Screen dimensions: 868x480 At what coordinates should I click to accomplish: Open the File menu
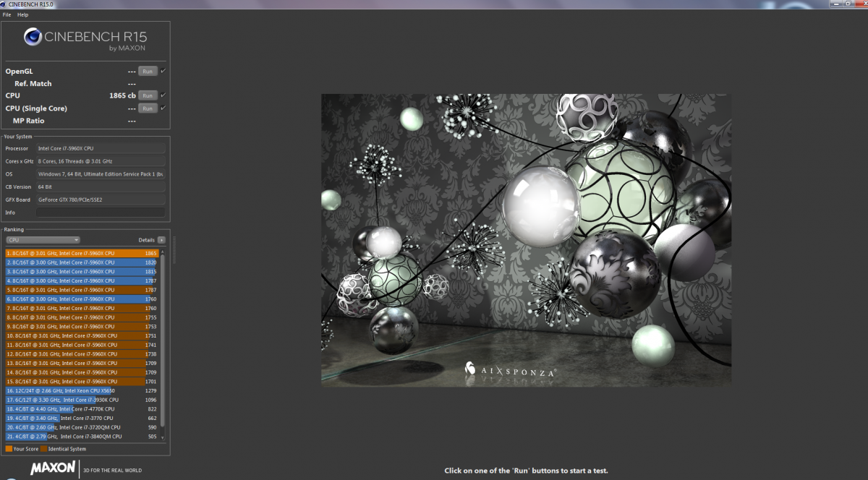click(7, 14)
